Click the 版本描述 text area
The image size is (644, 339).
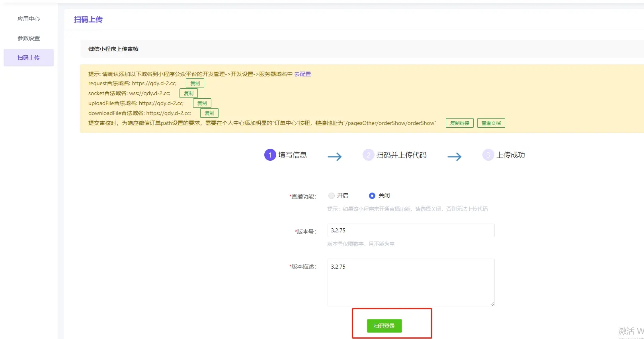tap(411, 282)
